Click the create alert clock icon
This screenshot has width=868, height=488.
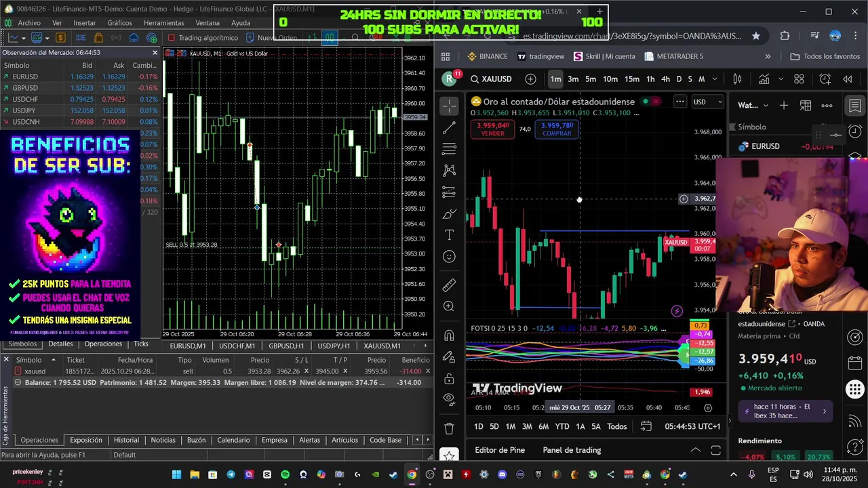825,79
